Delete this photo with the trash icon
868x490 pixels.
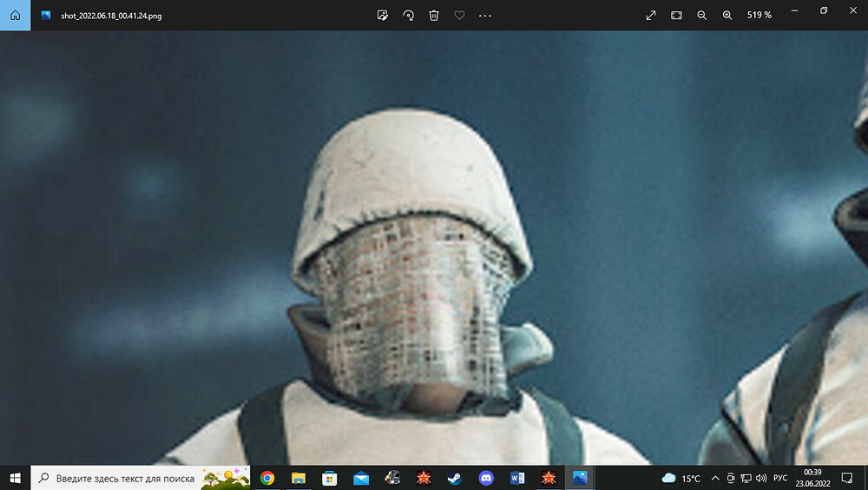434,16
